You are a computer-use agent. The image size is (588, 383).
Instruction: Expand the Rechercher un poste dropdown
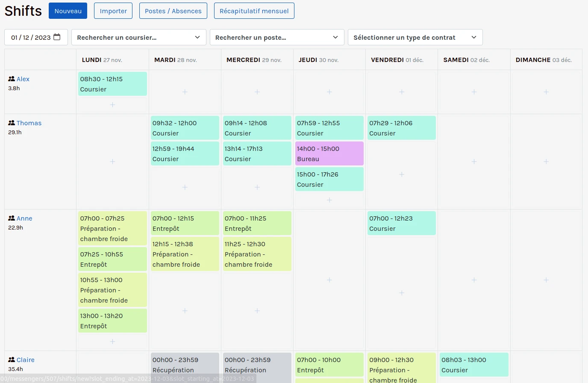point(277,37)
